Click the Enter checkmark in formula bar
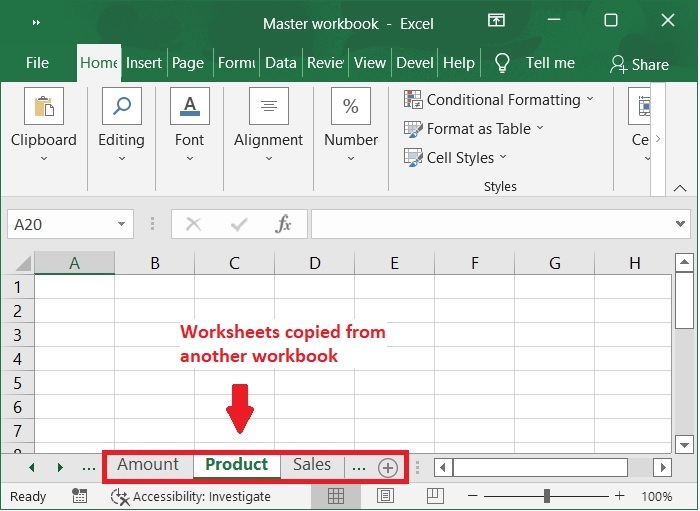This screenshot has height=511, width=700. click(x=239, y=224)
